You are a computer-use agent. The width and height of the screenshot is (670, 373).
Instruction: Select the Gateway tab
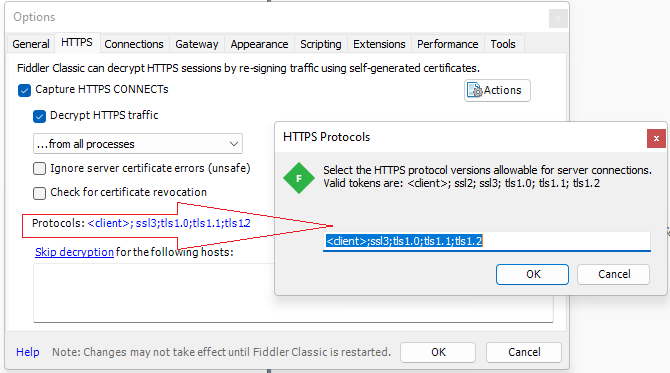[x=197, y=44]
